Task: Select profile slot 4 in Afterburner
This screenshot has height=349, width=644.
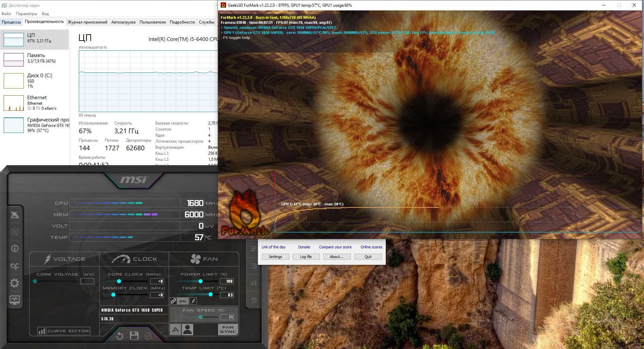Action: (254, 283)
